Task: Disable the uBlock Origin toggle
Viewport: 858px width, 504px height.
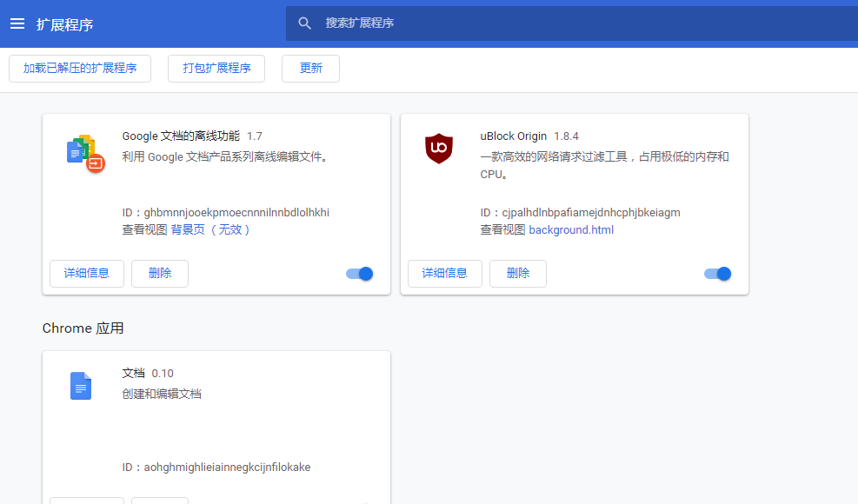Action: point(717,273)
